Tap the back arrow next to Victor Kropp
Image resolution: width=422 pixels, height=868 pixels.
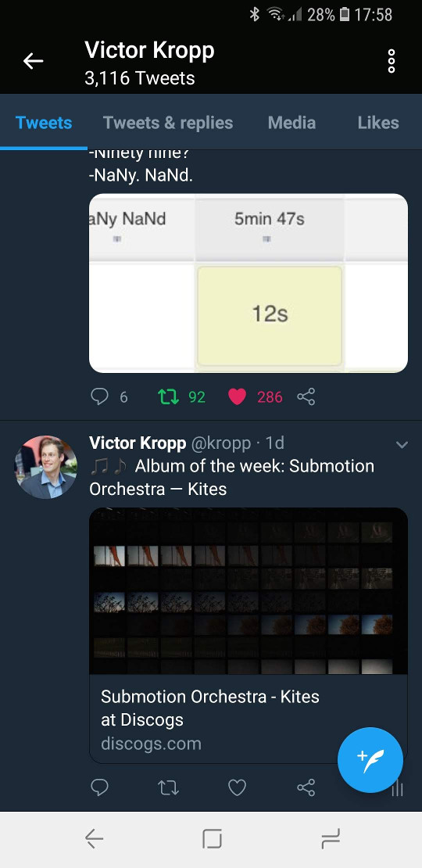tap(33, 61)
